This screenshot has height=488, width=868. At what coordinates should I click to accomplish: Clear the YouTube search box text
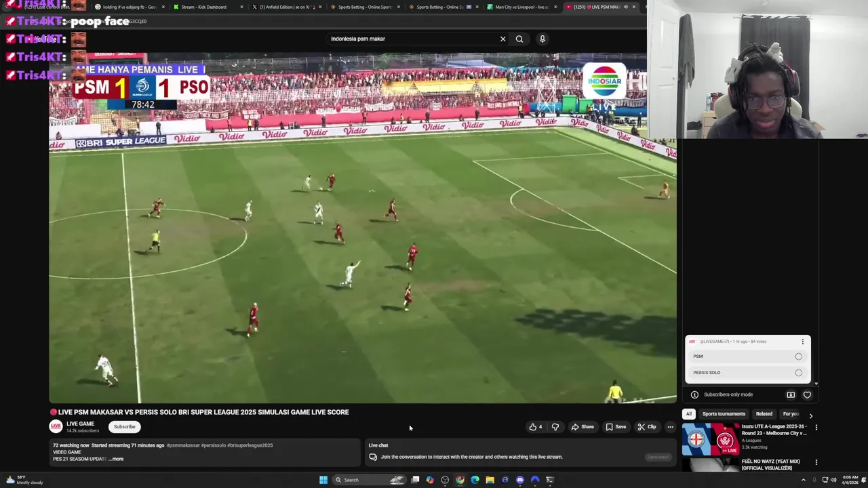click(502, 39)
